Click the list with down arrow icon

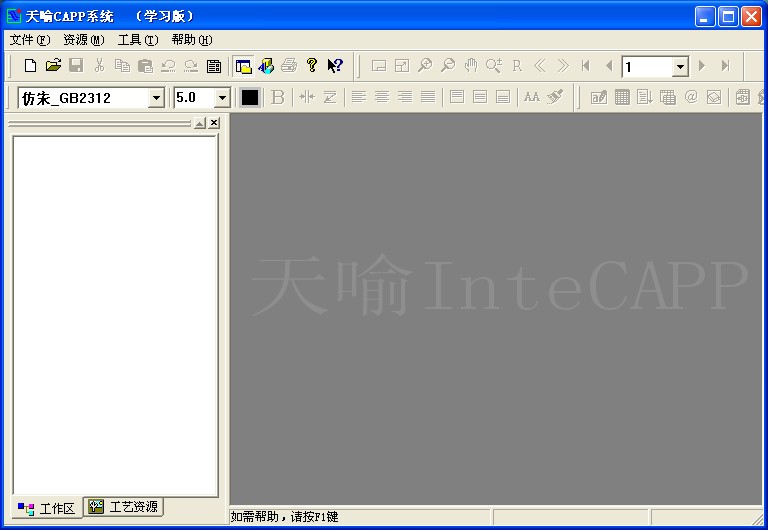pos(645,97)
